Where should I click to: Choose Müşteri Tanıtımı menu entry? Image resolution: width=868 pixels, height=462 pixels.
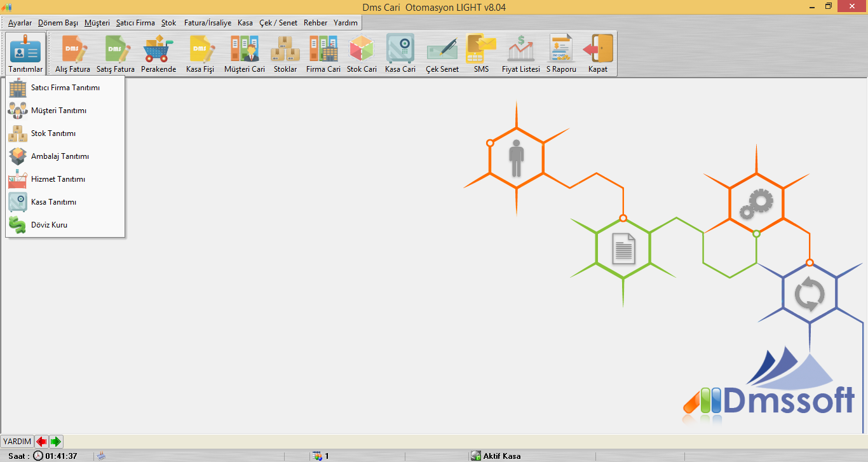[x=58, y=111]
